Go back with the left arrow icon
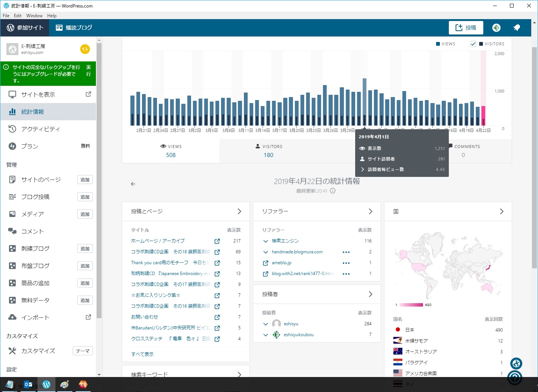This screenshot has height=392, width=538. pyautogui.click(x=133, y=184)
